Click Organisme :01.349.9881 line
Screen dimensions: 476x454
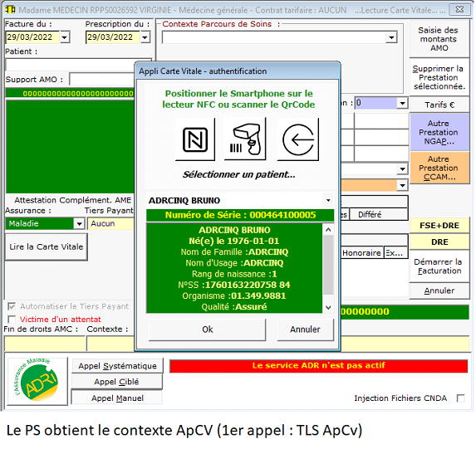(234, 296)
